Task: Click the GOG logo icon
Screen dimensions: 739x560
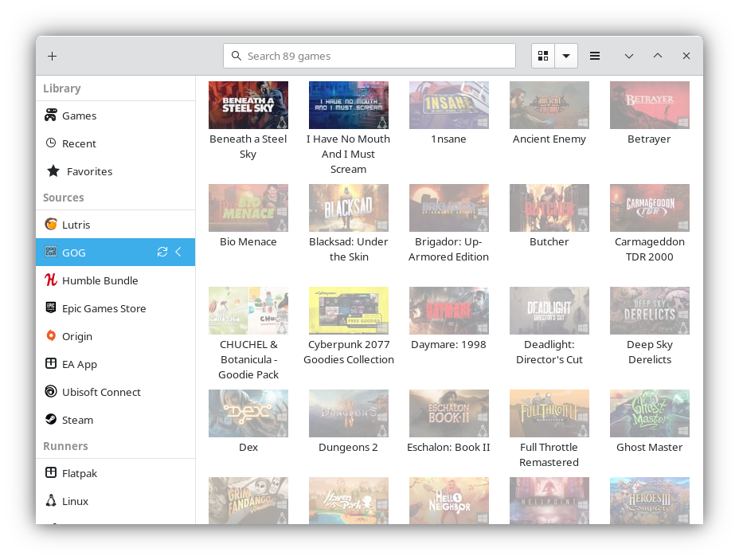Action: (x=50, y=252)
